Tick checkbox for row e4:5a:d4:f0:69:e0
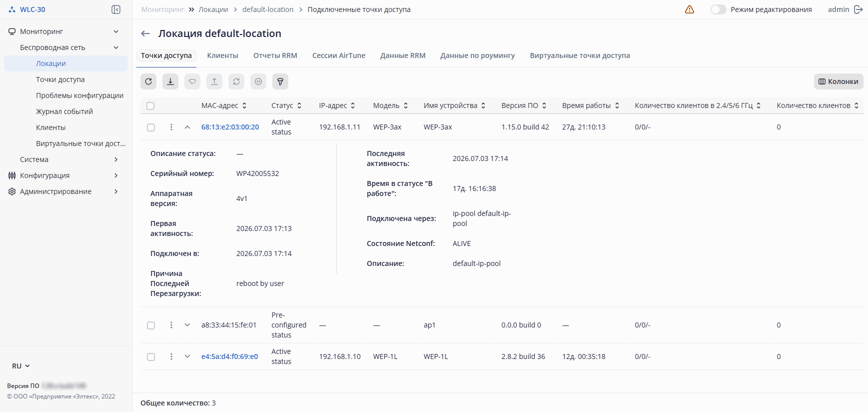The image size is (868, 412). (x=151, y=357)
